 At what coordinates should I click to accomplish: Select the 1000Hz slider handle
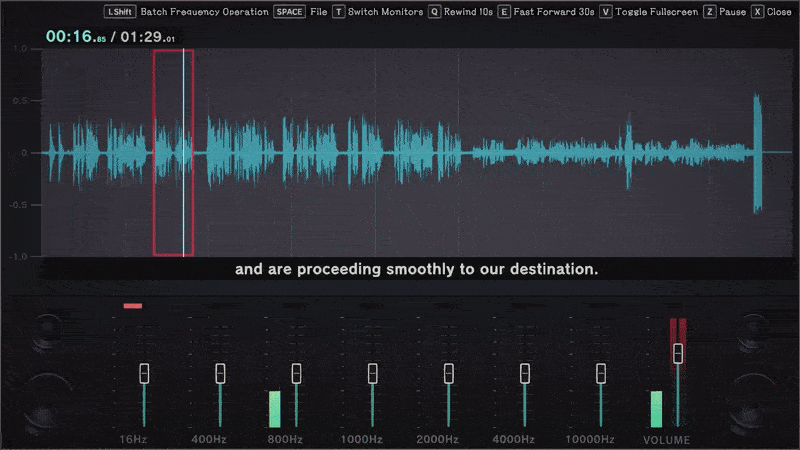[373, 373]
